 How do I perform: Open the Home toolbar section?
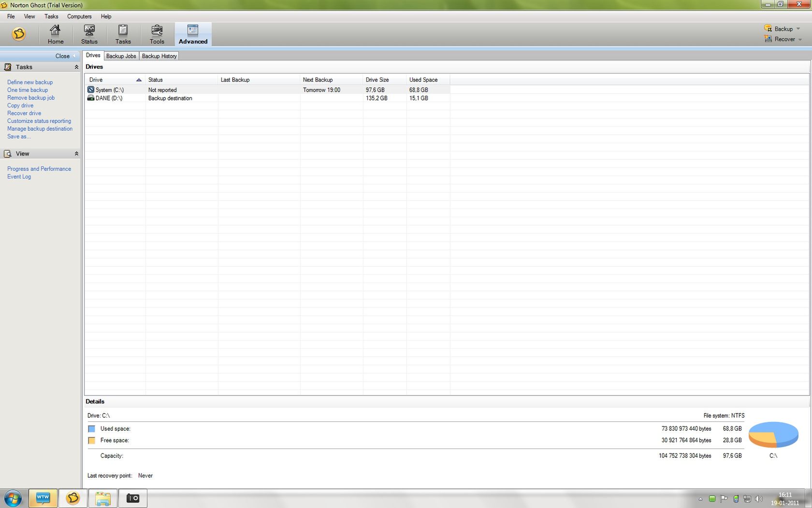tap(56, 34)
